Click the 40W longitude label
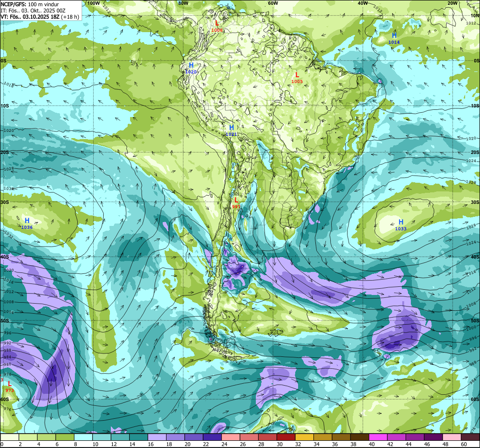The width and height of the screenshot is (480, 448). coord(362,3)
